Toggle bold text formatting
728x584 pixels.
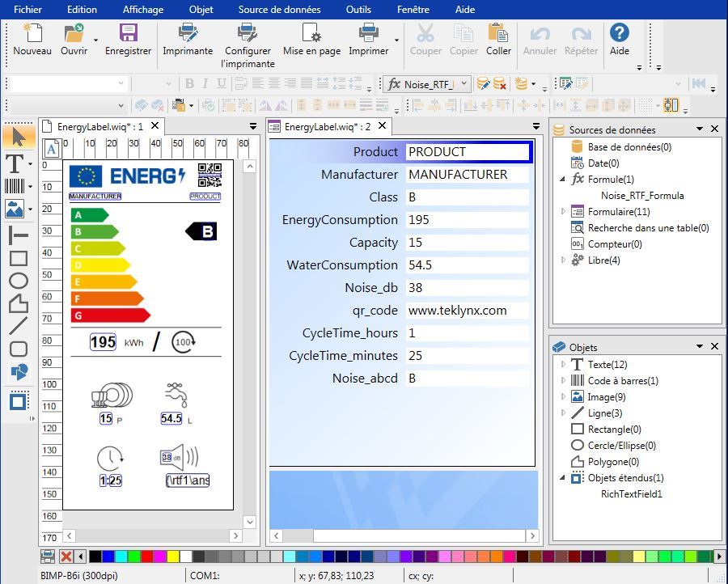pyautogui.click(x=189, y=83)
